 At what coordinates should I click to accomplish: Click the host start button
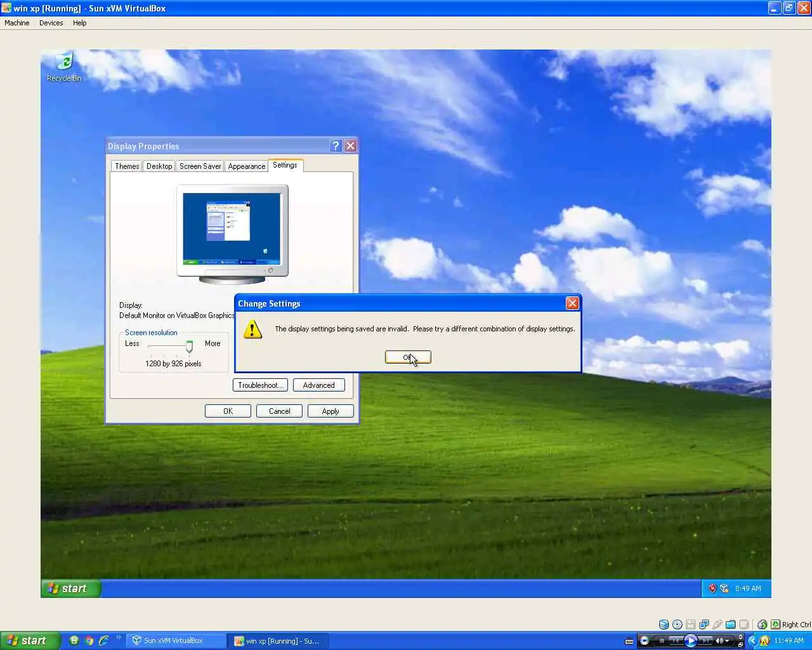[30, 640]
